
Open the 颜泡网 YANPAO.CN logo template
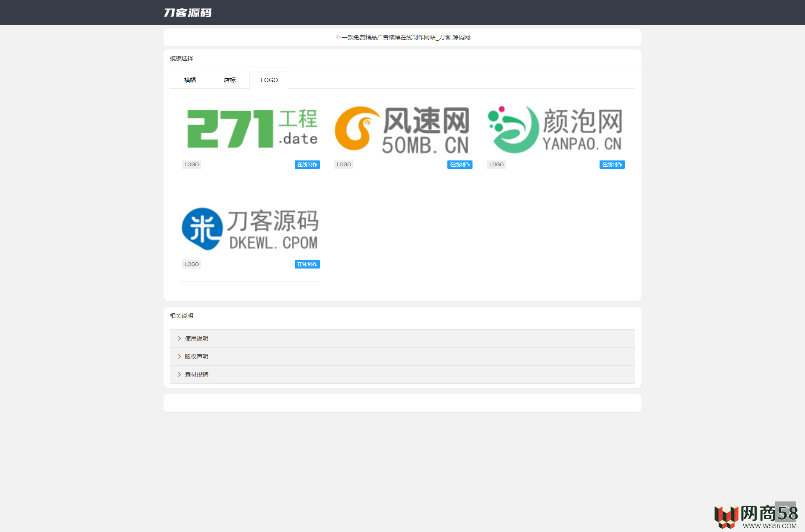[555, 129]
